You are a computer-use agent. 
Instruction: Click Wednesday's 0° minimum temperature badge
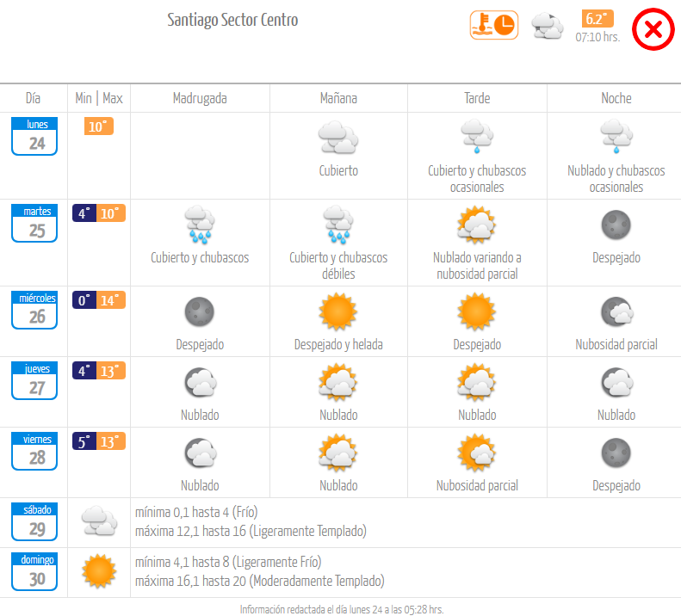pos(84,300)
